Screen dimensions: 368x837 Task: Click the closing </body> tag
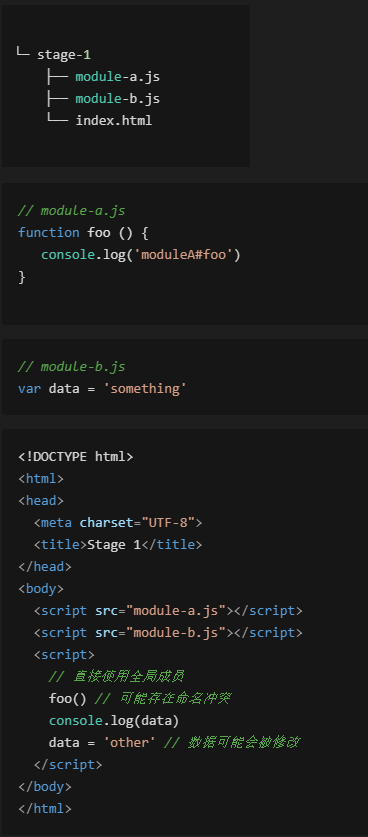click(45, 787)
